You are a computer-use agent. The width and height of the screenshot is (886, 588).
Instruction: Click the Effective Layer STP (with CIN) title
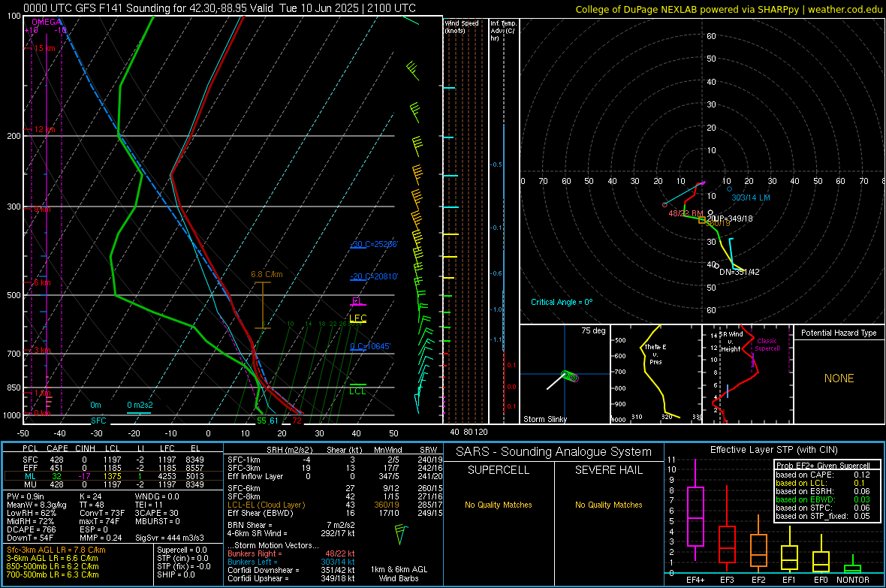[773, 450]
